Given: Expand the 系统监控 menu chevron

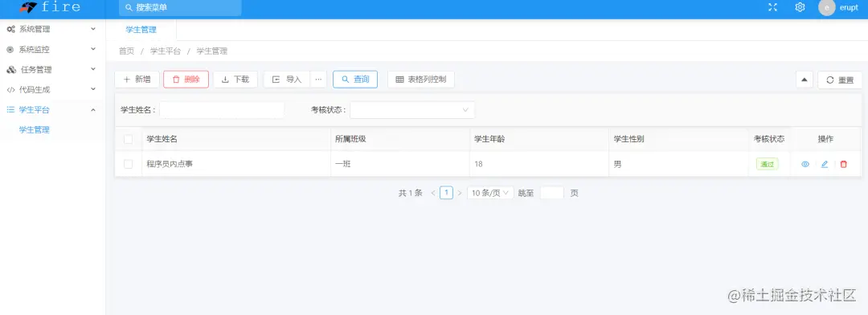Looking at the screenshot, I should coord(93,49).
